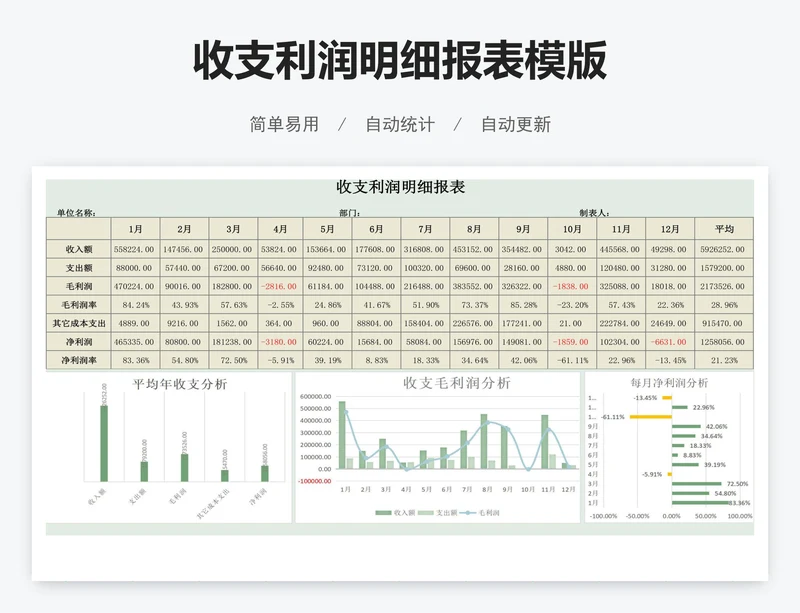Click the 单位名称 field label

coord(77,213)
